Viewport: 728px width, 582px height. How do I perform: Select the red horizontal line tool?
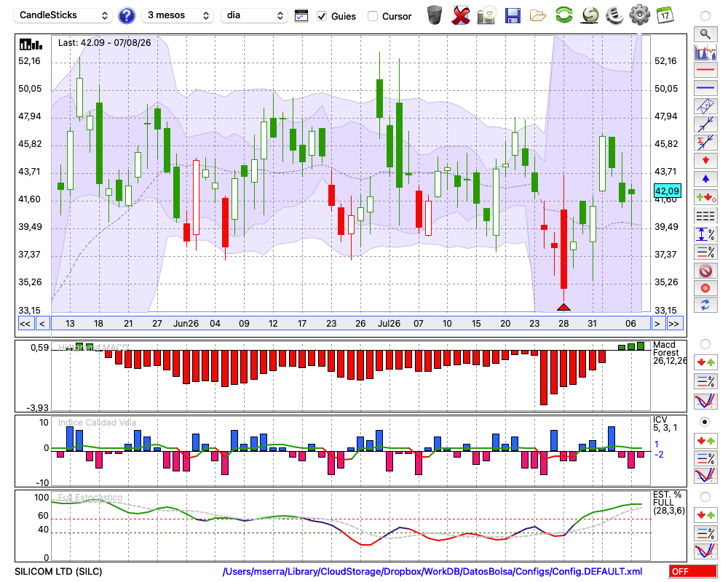(705, 70)
